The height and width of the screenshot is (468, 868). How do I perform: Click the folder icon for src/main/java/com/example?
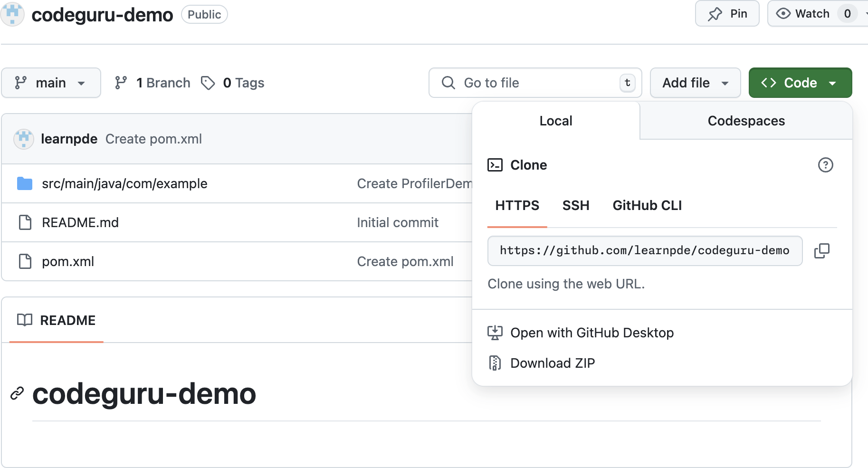click(25, 183)
